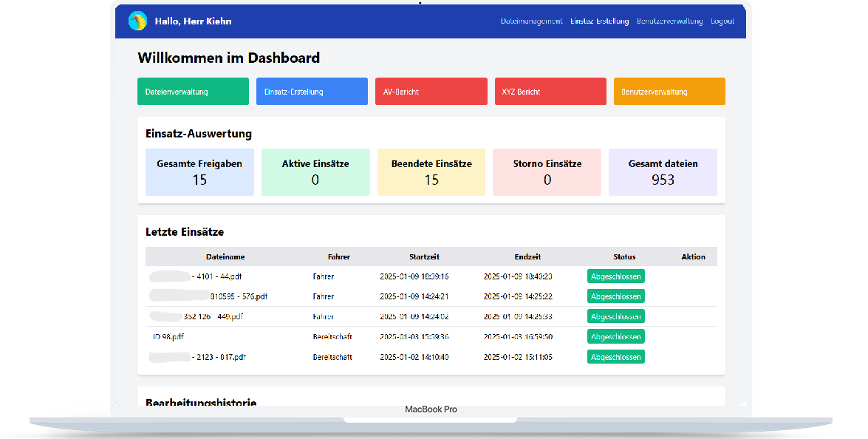Open the red AV-Bericht button
The width and height of the screenshot is (868, 439).
431,92
